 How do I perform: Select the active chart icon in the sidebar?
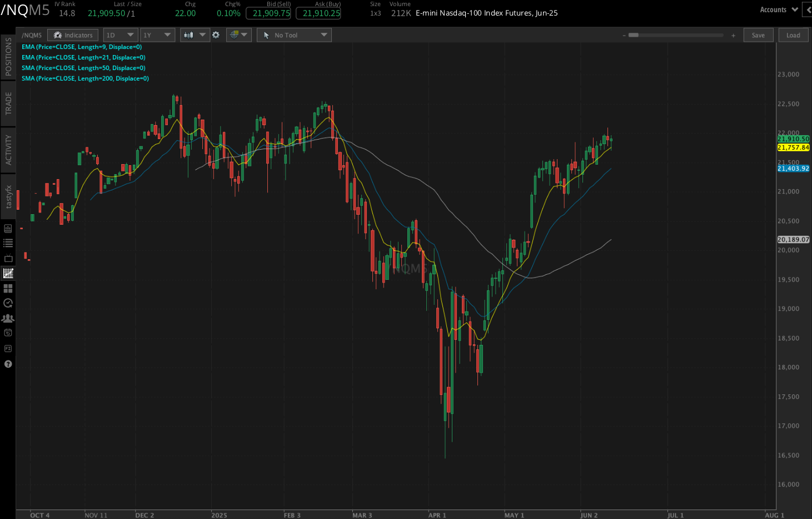tap(8, 273)
